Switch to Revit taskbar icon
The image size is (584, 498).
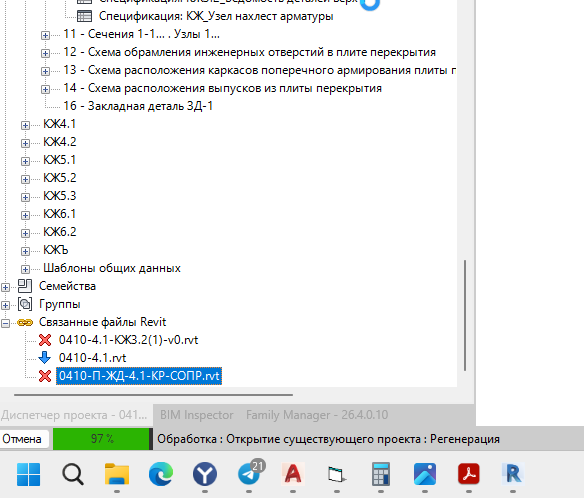pyautogui.click(x=513, y=474)
